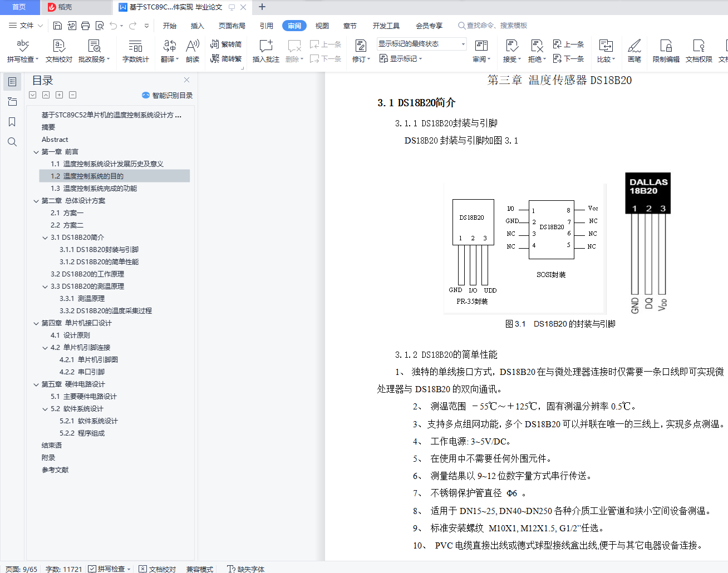Viewport: 728px width, 573px height.
Task: Switch to the 页面布局 ribbon tab
Action: click(232, 26)
